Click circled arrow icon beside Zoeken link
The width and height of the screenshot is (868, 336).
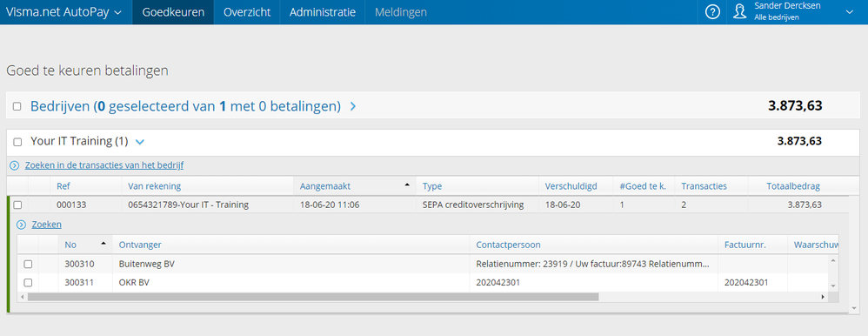(x=22, y=225)
